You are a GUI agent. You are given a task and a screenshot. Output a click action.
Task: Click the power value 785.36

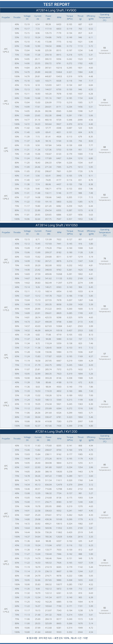(x=48, y=536)
